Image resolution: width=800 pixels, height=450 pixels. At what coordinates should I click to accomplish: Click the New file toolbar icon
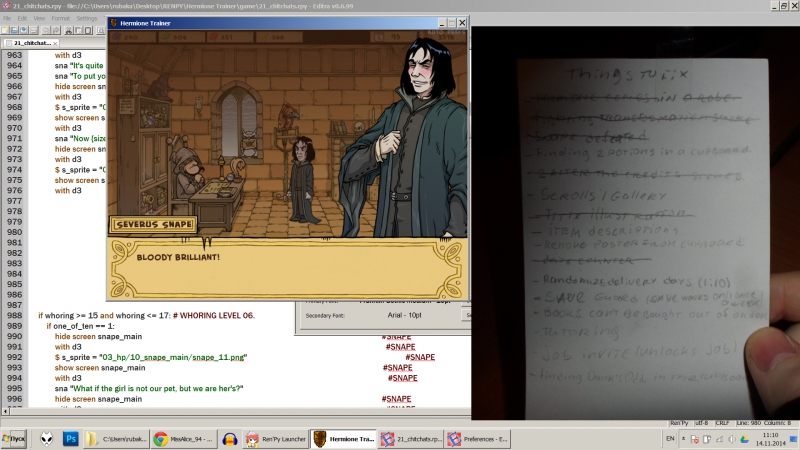(x=5, y=31)
